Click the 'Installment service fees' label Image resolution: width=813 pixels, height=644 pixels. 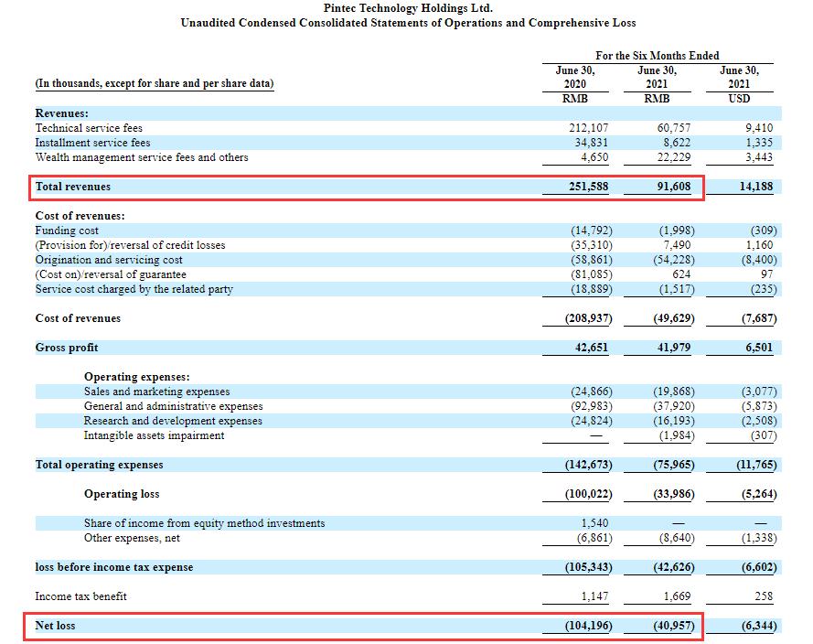[92, 142]
